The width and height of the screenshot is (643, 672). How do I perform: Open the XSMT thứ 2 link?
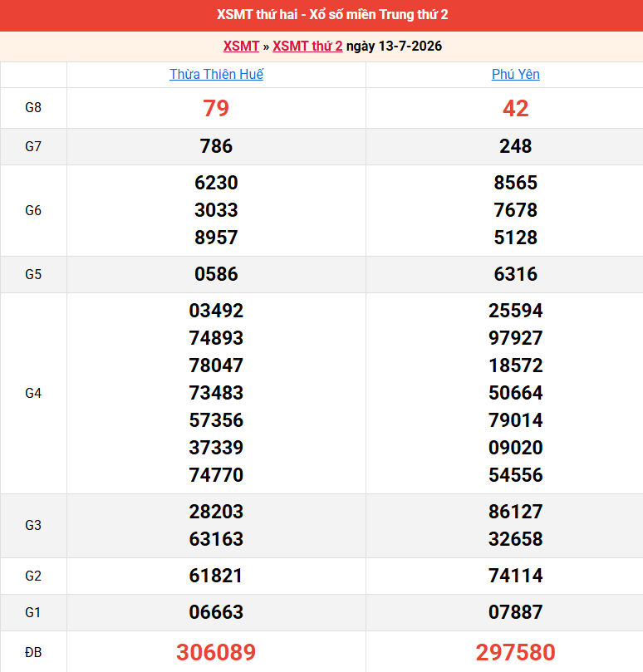pyautogui.click(x=307, y=46)
